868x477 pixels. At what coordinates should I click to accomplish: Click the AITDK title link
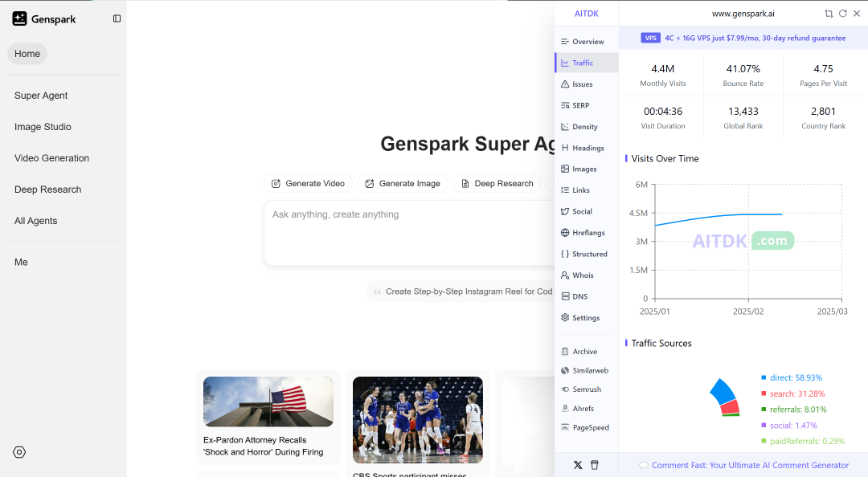click(x=586, y=14)
